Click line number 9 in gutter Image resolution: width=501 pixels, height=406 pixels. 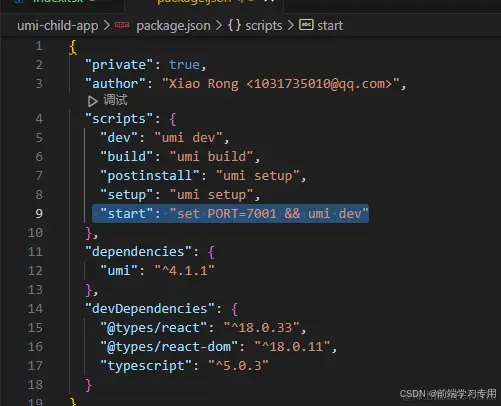(39, 214)
